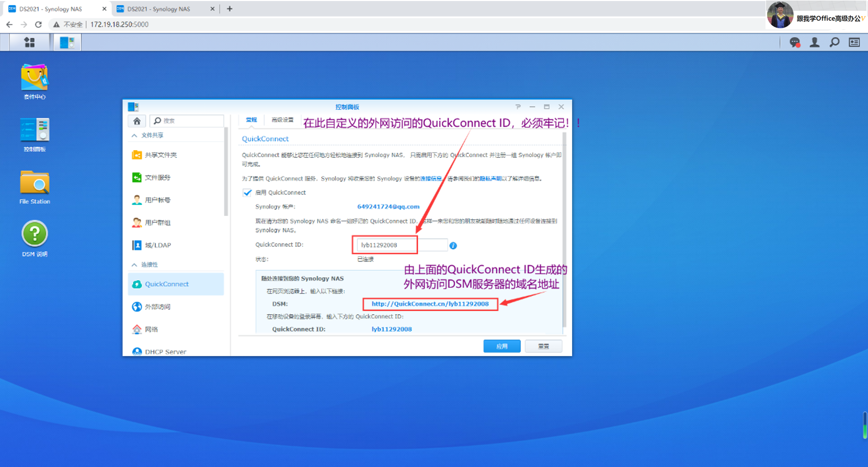Viewport: 868px width, 467px height.
Task: Open the user account options icon
Action: click(814, 42)
